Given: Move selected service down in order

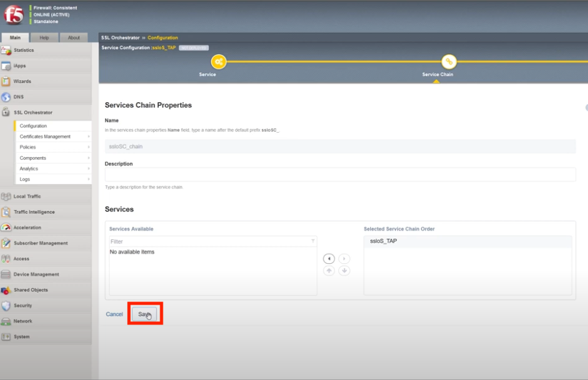Looking at the screenshot, I should tap(344, 270).
